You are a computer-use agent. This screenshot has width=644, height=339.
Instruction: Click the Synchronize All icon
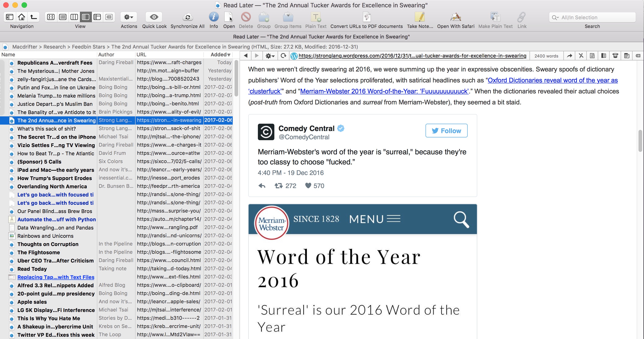(187, 17)
